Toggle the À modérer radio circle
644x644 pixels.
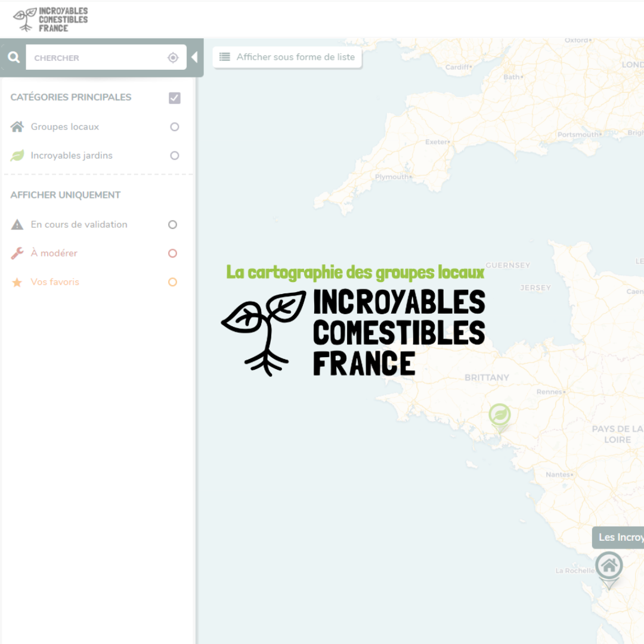[x=172, y=253]
